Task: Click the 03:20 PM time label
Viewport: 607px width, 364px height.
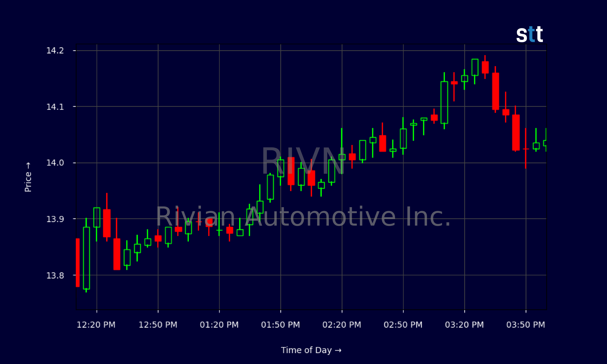Action: tap(464, 325)
